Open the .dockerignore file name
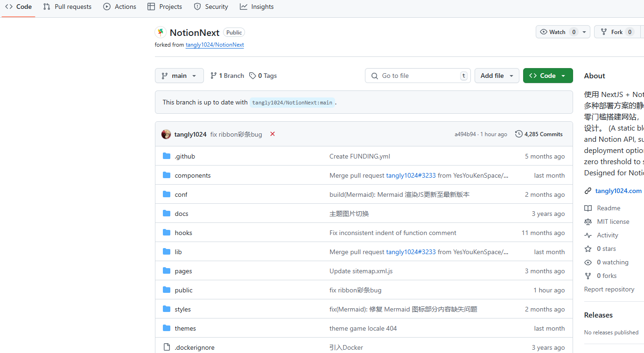 [195, 347]
